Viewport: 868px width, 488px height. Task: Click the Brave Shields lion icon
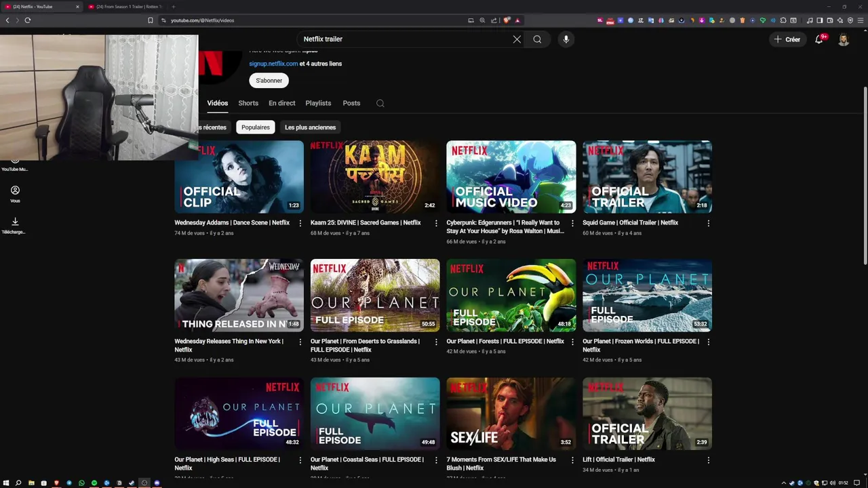[x=507, y=20]
